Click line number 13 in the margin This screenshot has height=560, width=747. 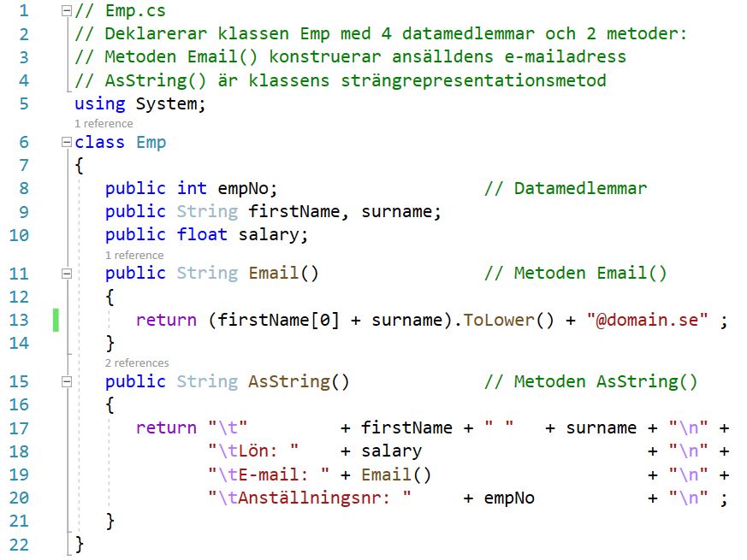click(19, 321)
